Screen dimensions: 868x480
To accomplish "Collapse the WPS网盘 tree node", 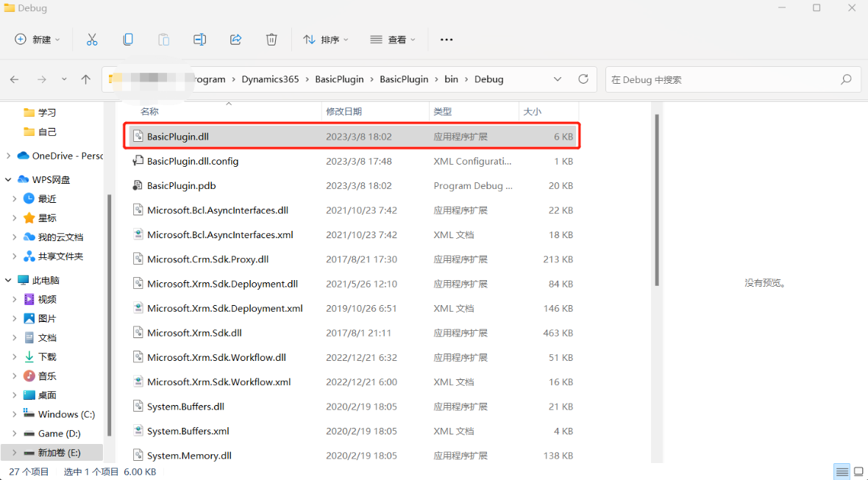I will click(x=8, y=179).
